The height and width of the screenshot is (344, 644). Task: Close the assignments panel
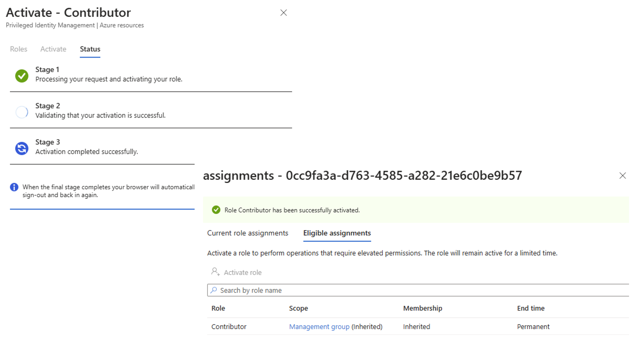point(622,176)
